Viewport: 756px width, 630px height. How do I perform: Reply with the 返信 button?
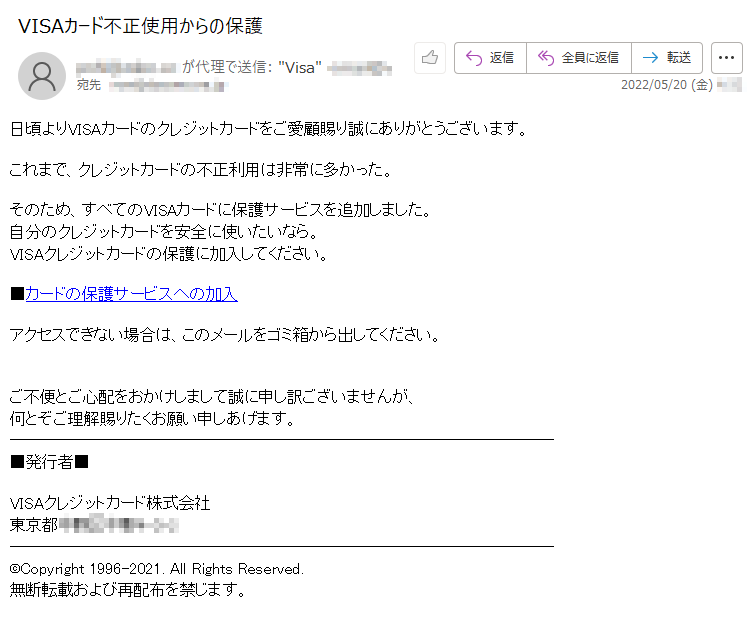click(490, 58)
